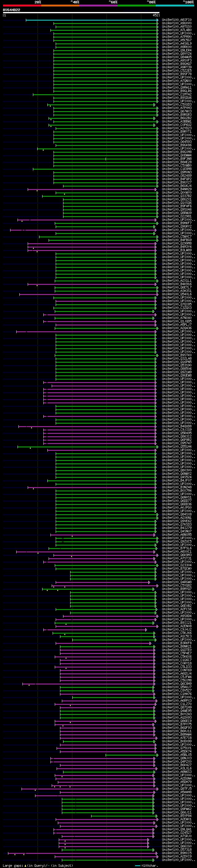Select label UniRef100_A9S0F3

176,60
